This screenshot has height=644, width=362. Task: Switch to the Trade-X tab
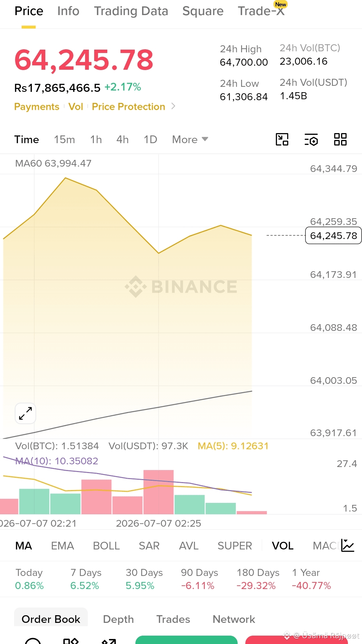pyautogui.click(x=261, y=11)
